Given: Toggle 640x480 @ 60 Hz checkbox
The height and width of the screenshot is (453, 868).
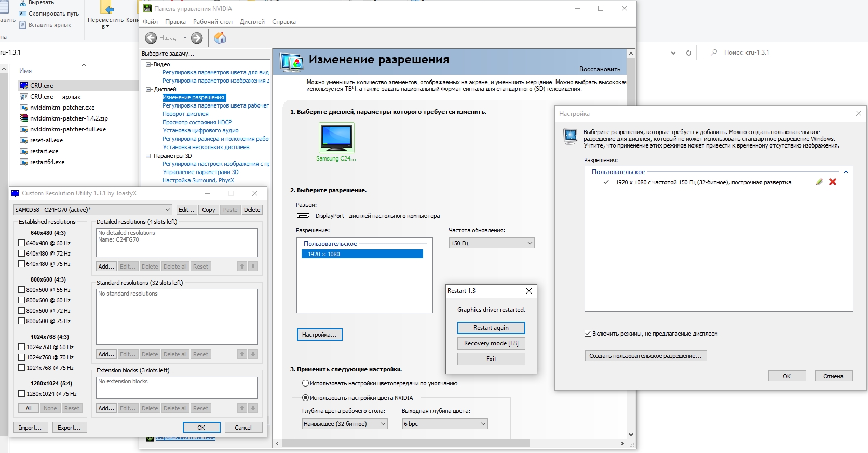Looking at the screenshot, I should [x=21, y=243].
